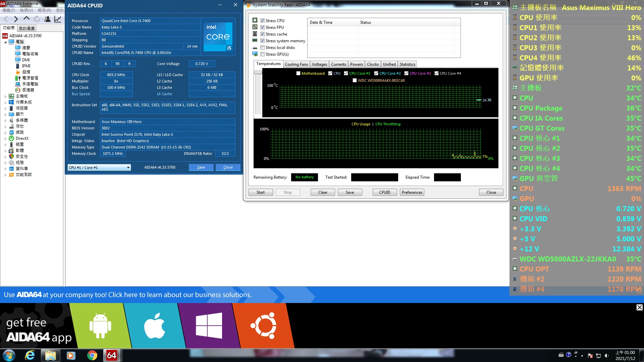Click the forward navigation arrow in AIDA64 toolbar
The width and height of the screenshot is (644, 362).
coord(16,19)
